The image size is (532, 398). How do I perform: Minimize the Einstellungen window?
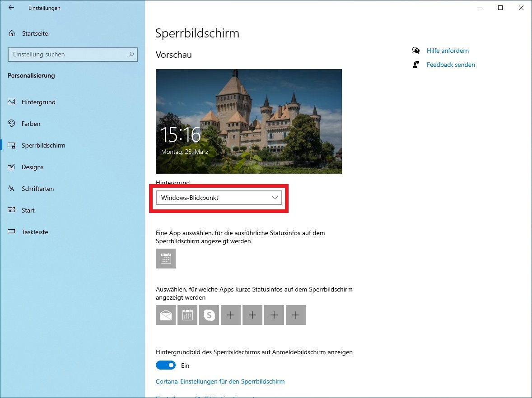pos(480,8)
